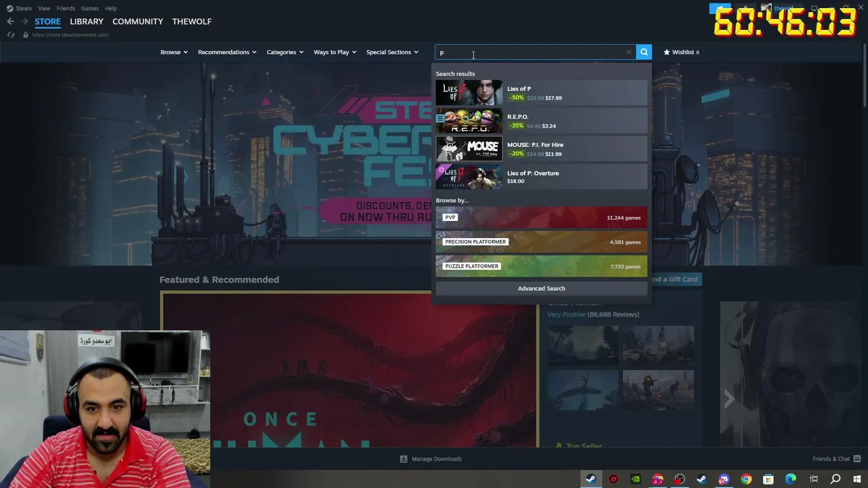Open the THEWOLF profile tab
This screenshot has height=488, width=868.
coord(192,22)
